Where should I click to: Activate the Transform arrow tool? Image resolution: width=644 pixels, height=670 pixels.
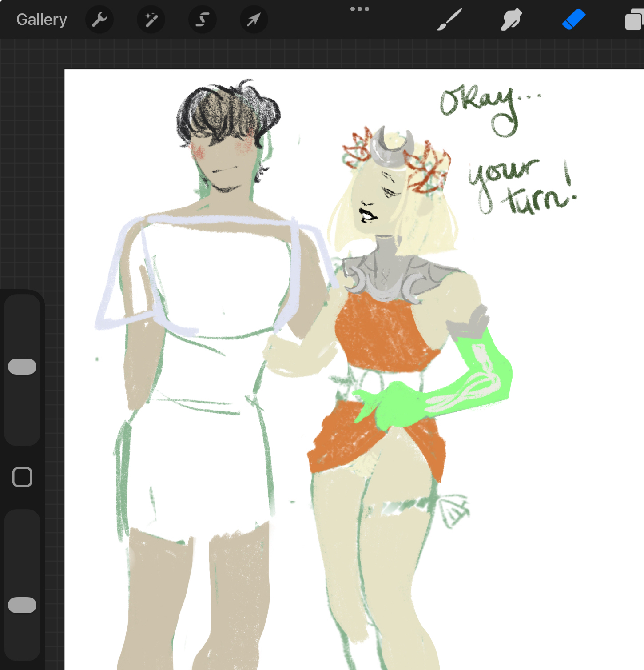coord(254,20)
